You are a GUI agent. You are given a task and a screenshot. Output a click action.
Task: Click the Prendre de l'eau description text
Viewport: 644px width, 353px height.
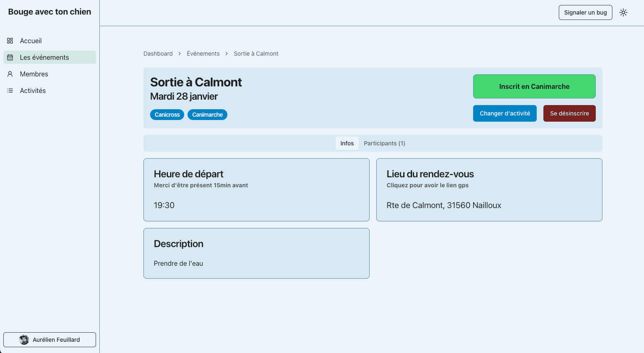pyautogui.click(x=178, y=263)
